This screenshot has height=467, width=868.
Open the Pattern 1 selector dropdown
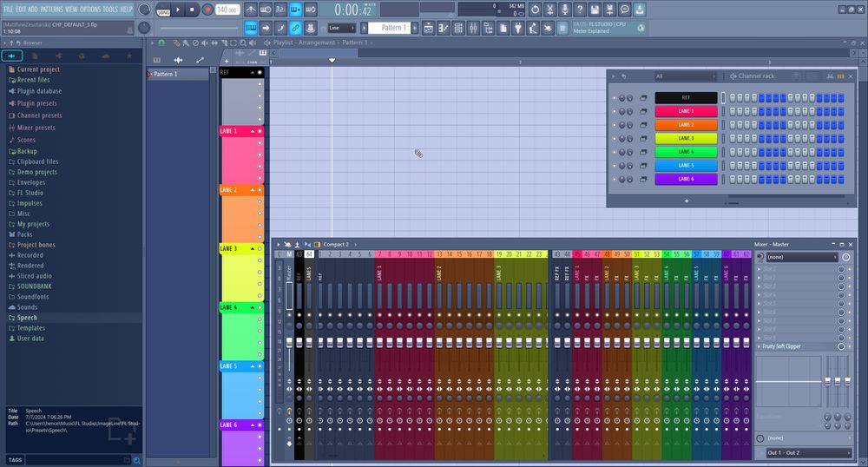pos(391,28)
